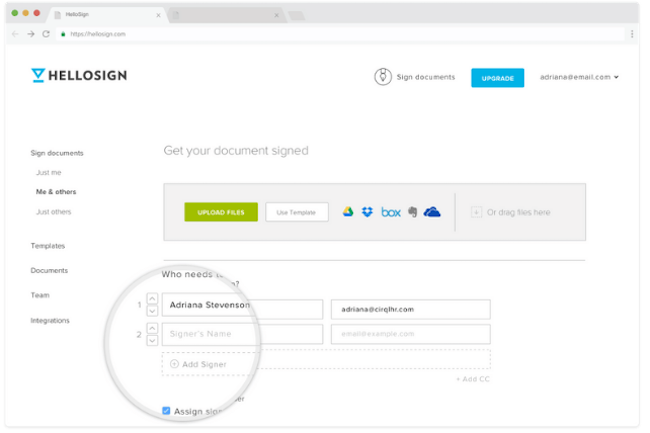Open Team in sidebar
Screen dimensions: 650x433
click(x=40, y=295)
